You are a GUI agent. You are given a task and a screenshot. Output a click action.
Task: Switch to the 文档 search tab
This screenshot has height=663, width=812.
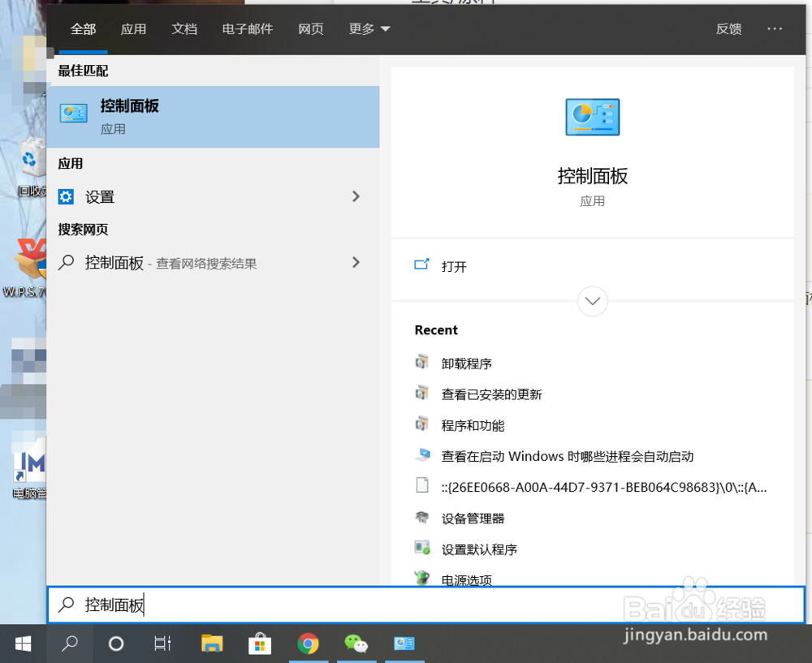pyautogui.click(x=184, y=28)
